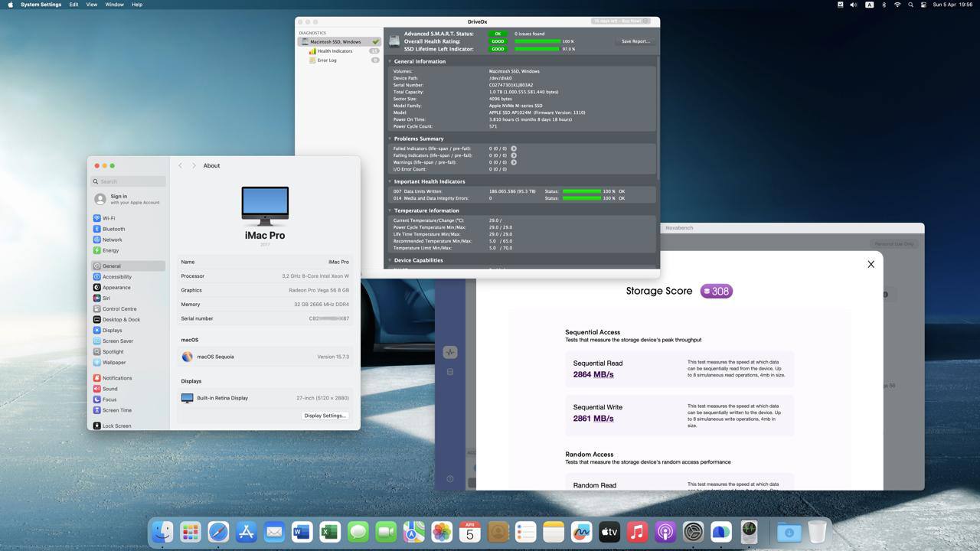Open Bluetooth in System Settings sidebar
Screen dimensions: 980x551
pos(128,229)
